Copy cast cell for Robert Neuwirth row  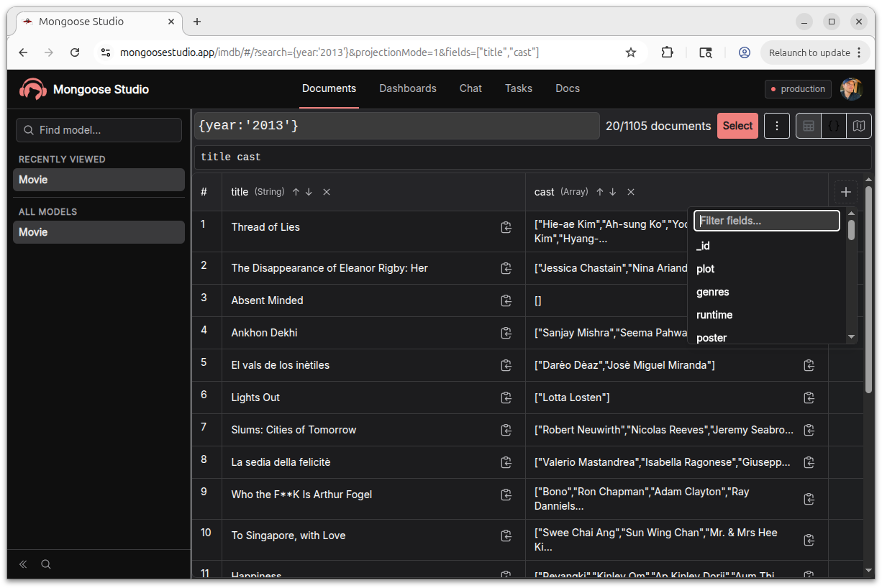(809, 430)
